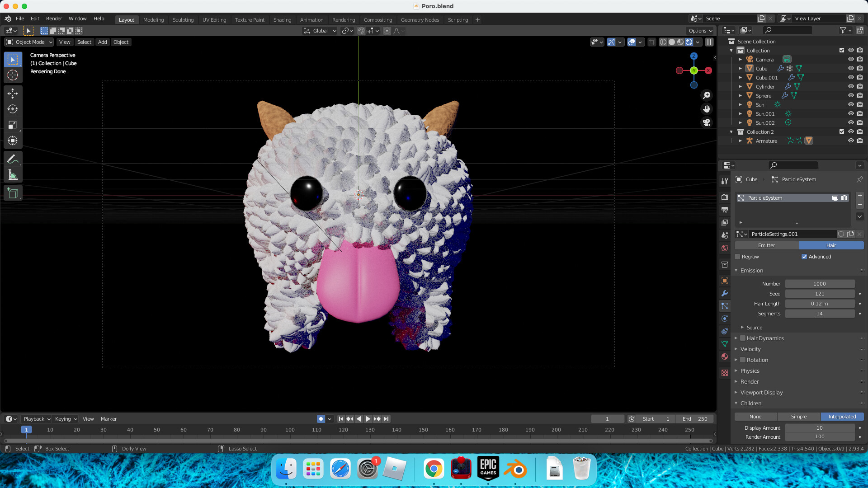Enable the Regrow checkbox
Image resolution: width=868 pixels, height=488 pixels.
tap(738, 257)
